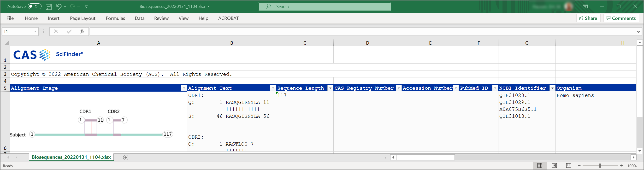Click the Select All corner triangle
Viewport: 644px width, 170px height.
click(7, 43)
